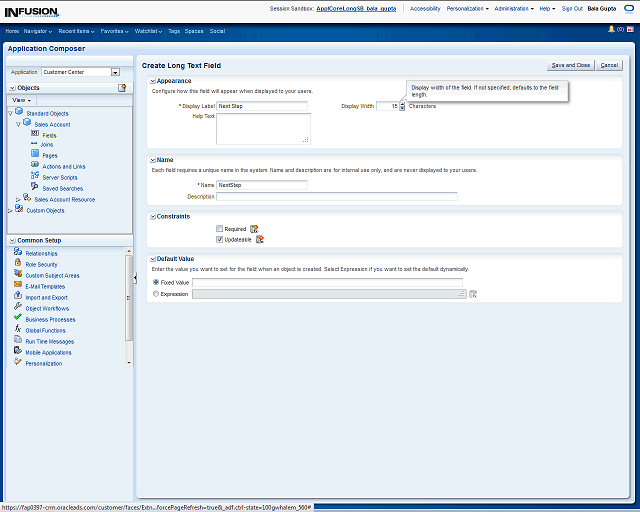Image resolution: width=640 pixels, height=512 pixels.
Task: Click into the Description input field
Action: click(x=337, y=197)
